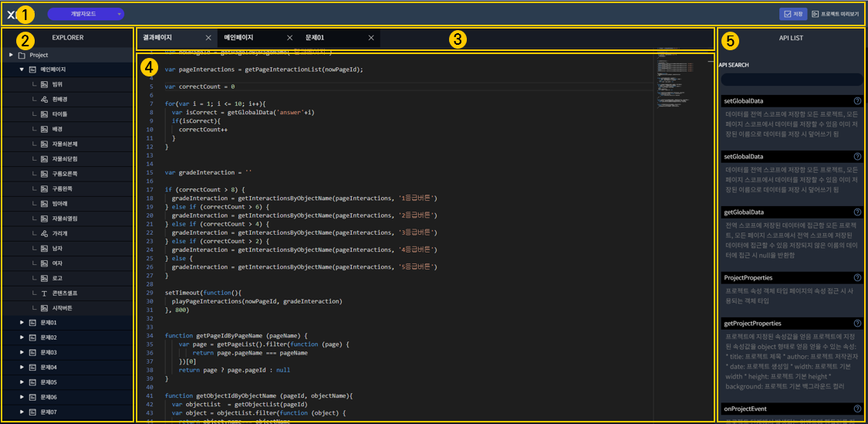Click help icon next to getProjectProperties

coord(857,323)
